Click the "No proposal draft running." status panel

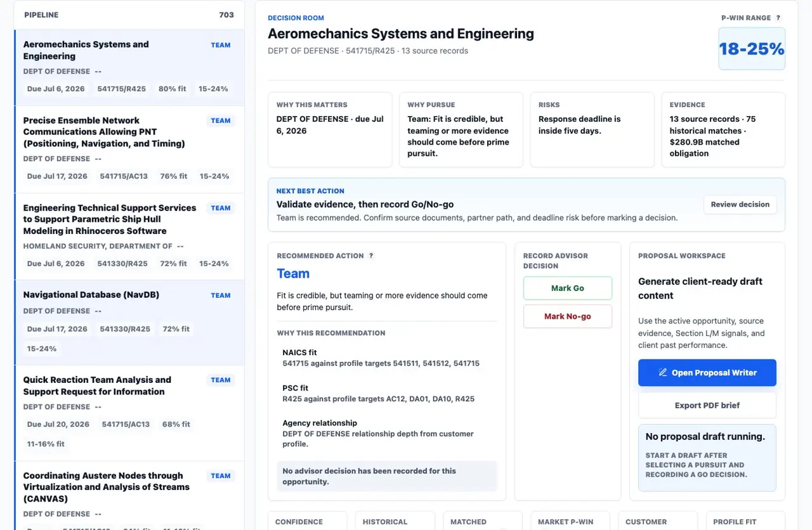(707, 458)
